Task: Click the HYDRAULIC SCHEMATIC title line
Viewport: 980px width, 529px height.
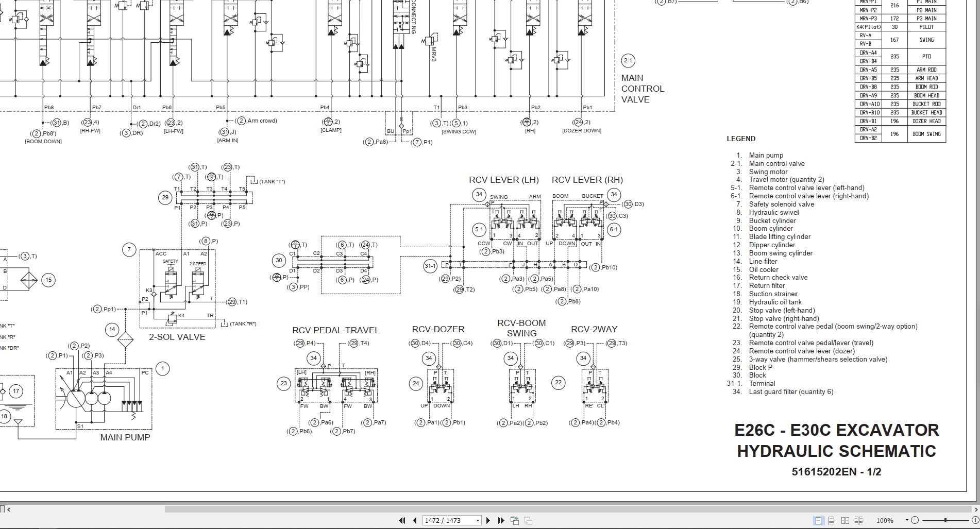Action: [x=837, y=451]
